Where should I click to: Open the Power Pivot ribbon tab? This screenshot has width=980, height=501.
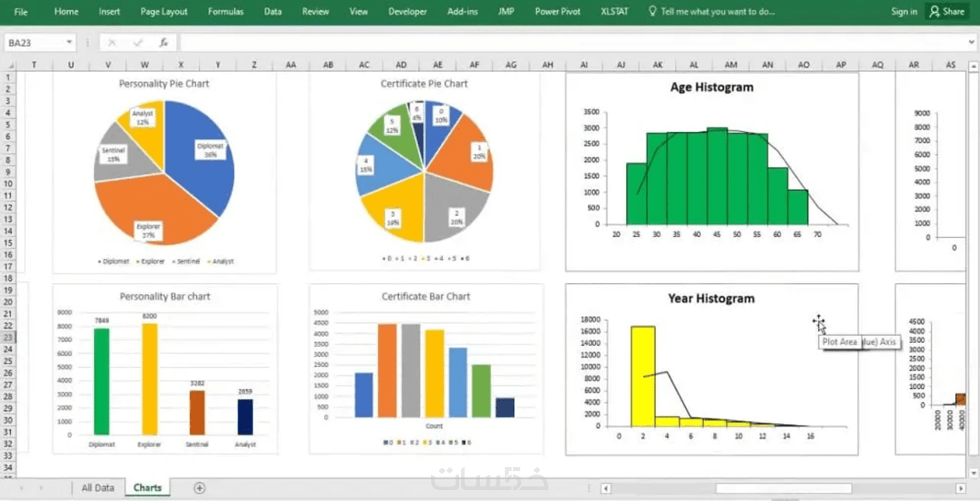[x=558, y=11]
